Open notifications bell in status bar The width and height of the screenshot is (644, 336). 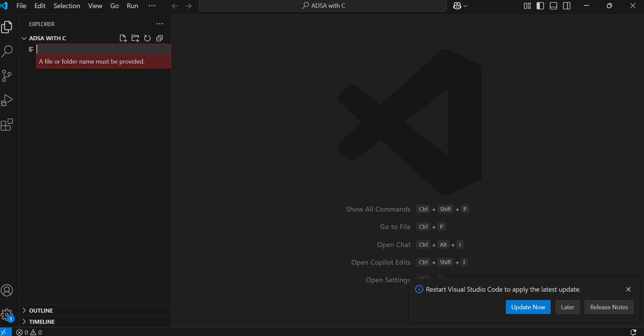pyautogui.click(x=633, y=332)
